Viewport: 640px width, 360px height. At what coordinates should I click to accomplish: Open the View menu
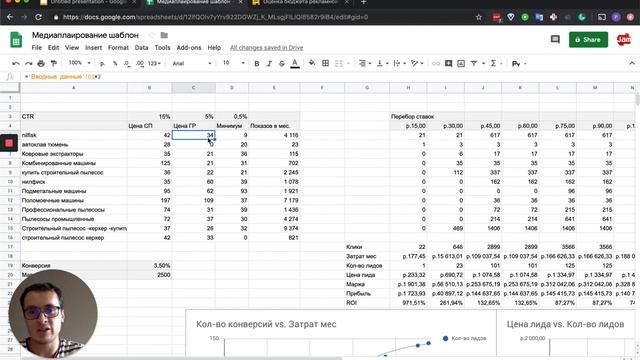click(72, 48)
